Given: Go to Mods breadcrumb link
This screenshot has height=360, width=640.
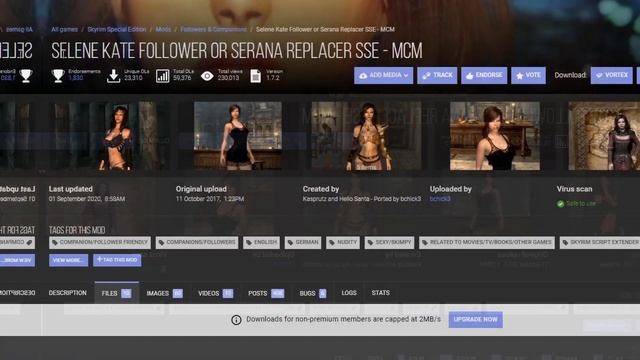Looking at the screenshot, I should [163, 29].
